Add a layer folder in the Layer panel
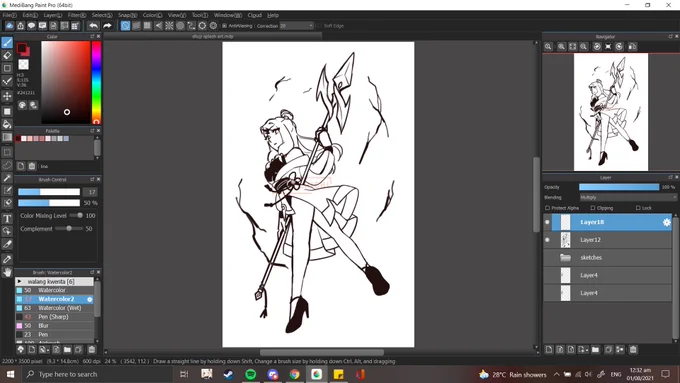The image size is (680, 383). coord(595,349)
